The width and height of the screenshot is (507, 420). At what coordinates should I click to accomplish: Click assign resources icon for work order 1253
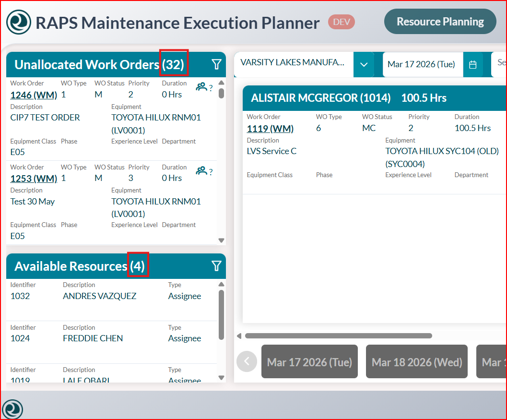pyautogui.click(x=201, y=171)
